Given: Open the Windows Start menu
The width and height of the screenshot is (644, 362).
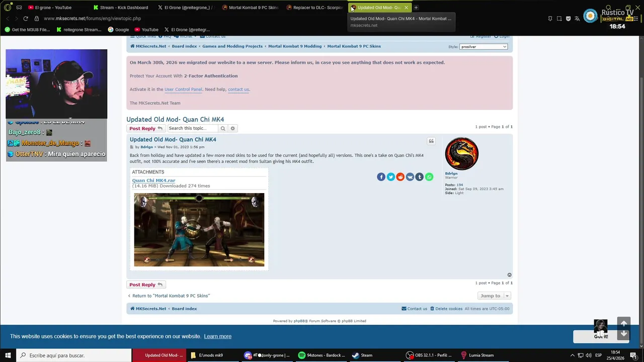Looking at the screenshot, I should point(8,355).
